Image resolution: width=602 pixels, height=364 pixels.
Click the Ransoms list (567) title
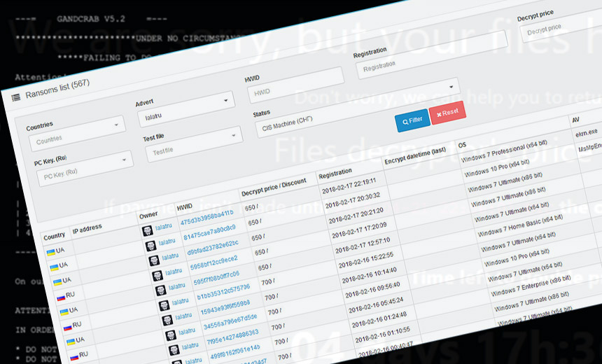(57, 89)
